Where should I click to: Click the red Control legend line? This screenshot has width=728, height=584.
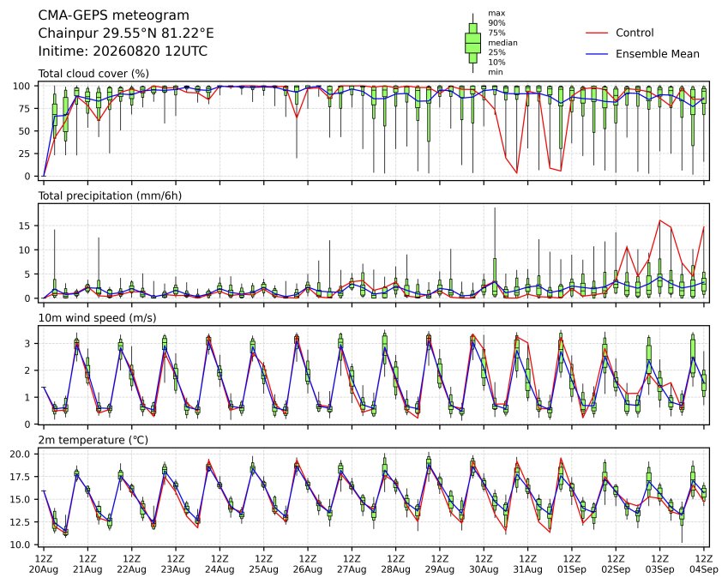597,33
